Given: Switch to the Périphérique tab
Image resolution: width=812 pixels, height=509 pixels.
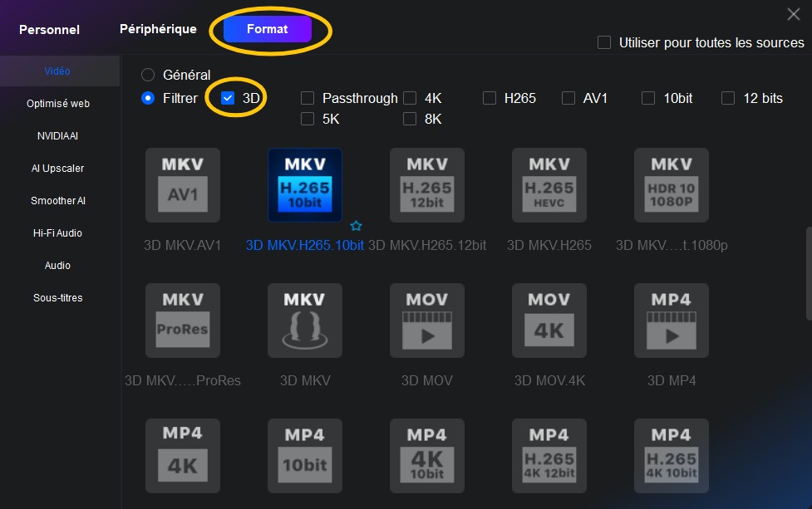Looking at the screenshot, I should pos(158,29).
